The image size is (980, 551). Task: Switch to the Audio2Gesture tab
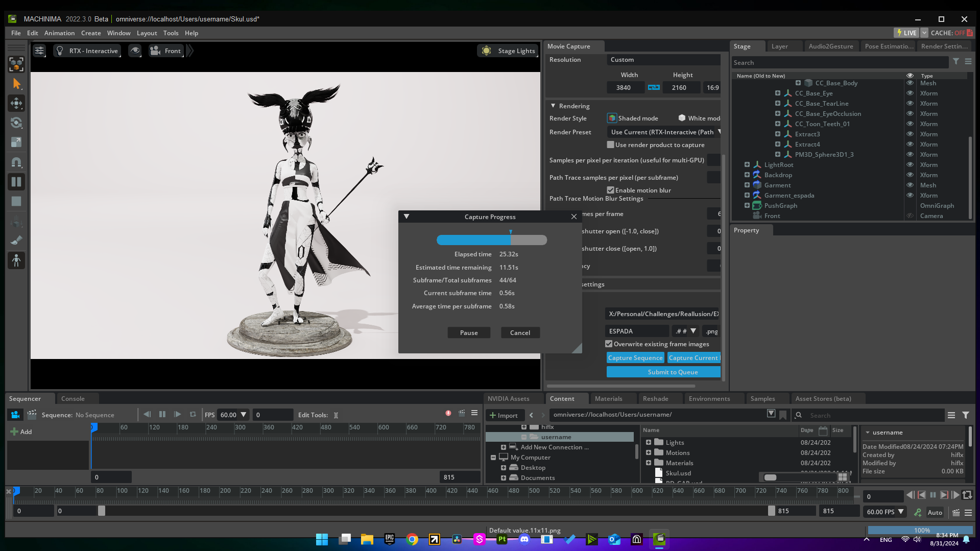830,46
